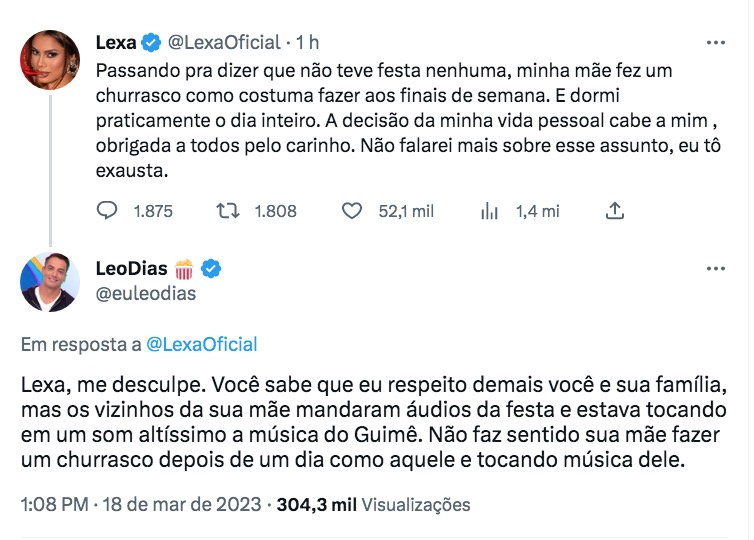
Task: Click the LeoDias display name
Action: [132, 269]
